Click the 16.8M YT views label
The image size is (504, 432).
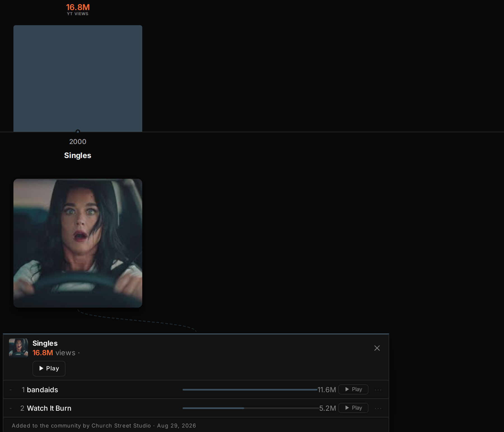[78, 9]
